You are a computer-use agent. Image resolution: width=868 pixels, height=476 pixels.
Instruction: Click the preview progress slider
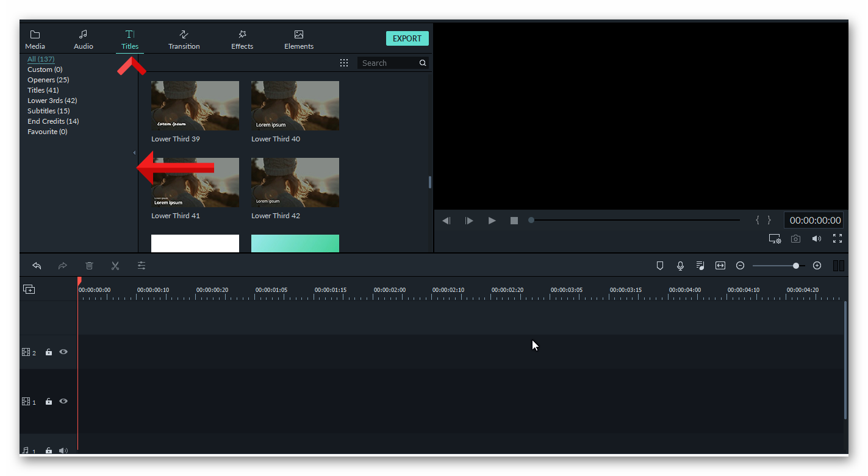(634, 220)
